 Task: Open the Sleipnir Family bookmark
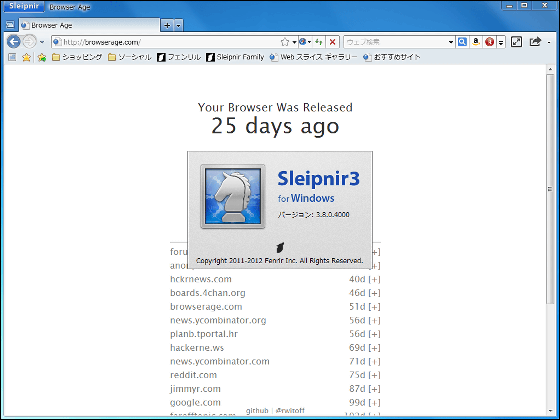click(235, 57)
